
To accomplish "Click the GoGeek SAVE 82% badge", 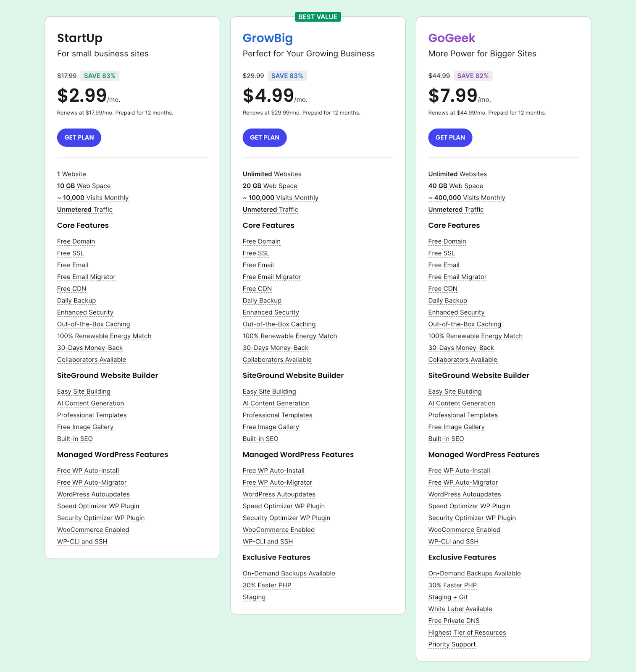I will point(473,76).
